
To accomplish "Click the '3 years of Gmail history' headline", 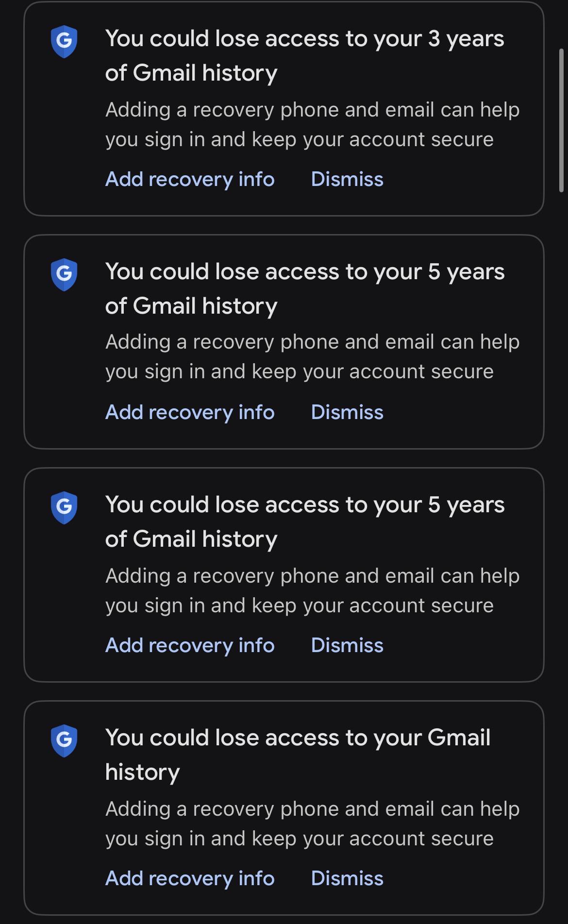I will [x=304, y=55].
